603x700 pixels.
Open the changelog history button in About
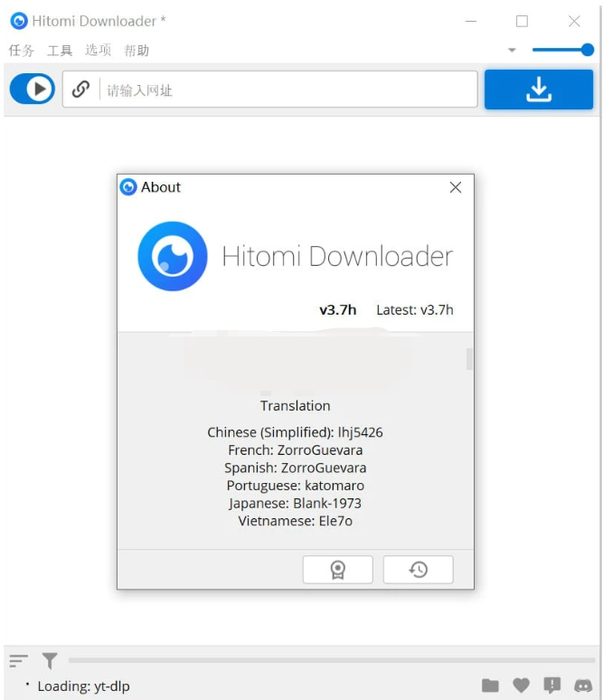point(419,570)
